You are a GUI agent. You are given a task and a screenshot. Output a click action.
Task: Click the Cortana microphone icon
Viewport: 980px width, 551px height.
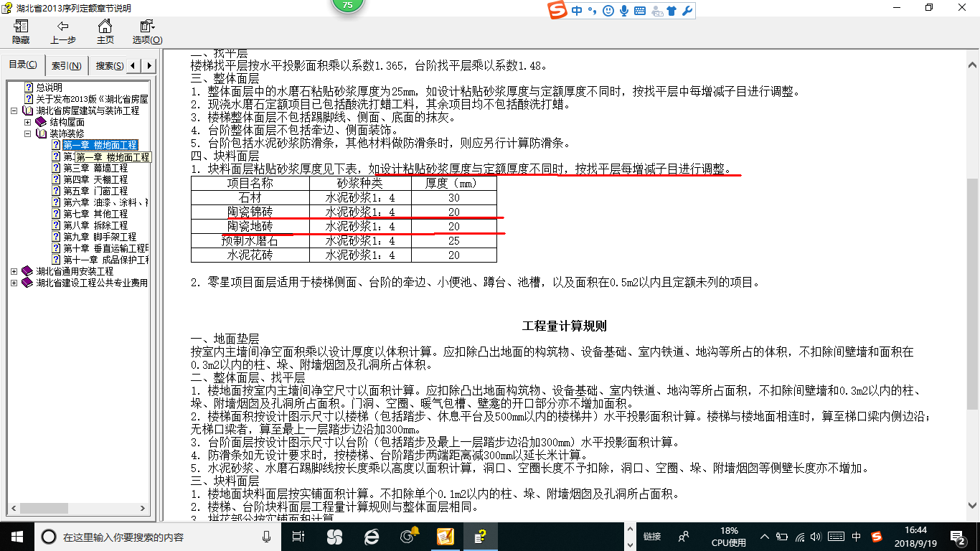267,537
